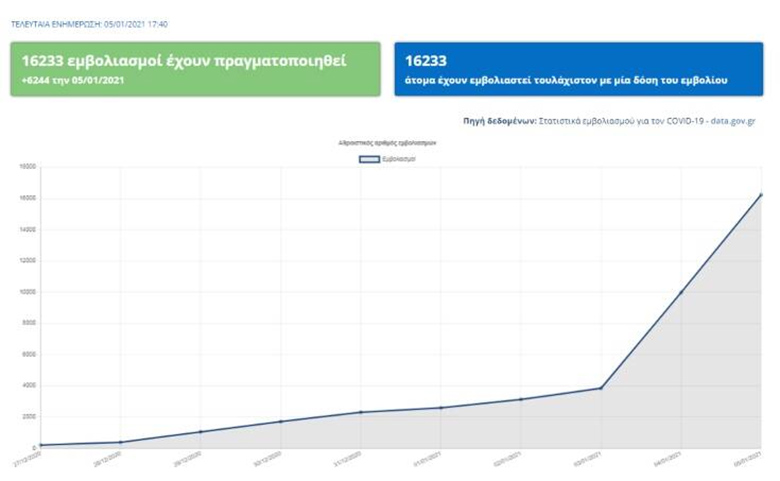Click the 31/12/2020 data point on the line
Viewport: 780px width, 481px height.
pos(360,412)
